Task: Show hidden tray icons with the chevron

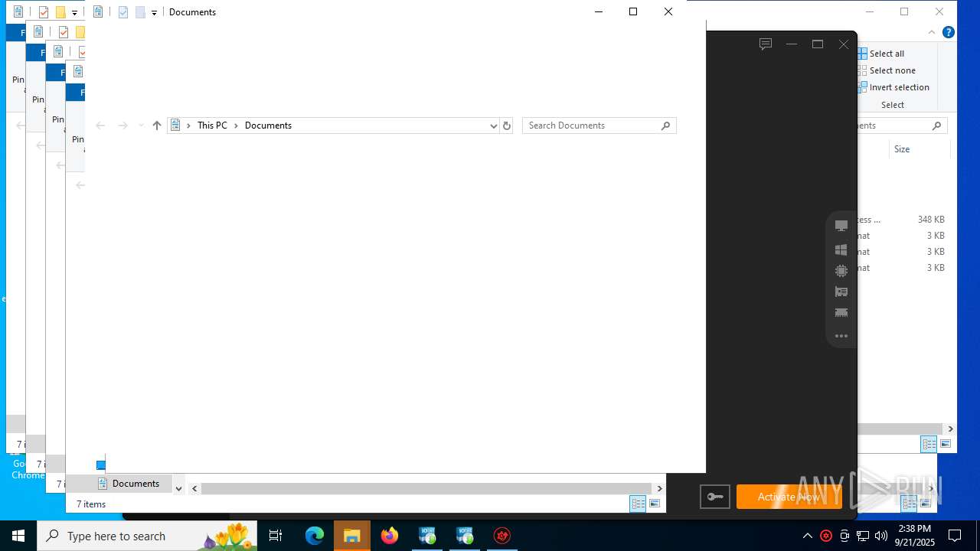Action: [x=807, y=536]
